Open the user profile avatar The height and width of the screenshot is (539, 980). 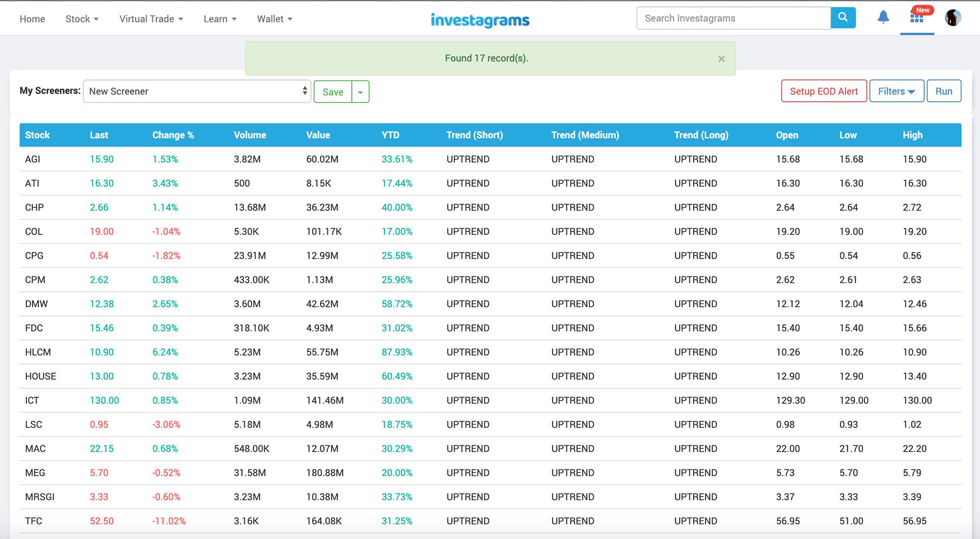click(953, 18)
